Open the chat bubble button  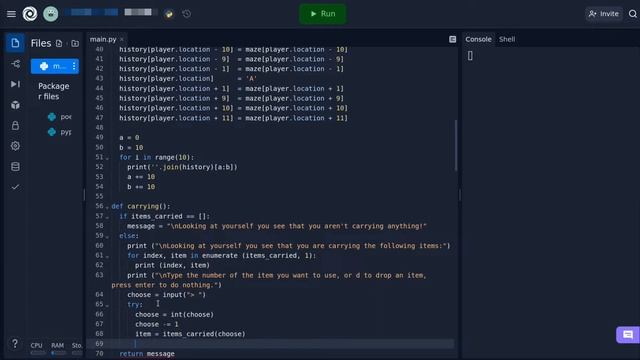click(x=628, y=335)
